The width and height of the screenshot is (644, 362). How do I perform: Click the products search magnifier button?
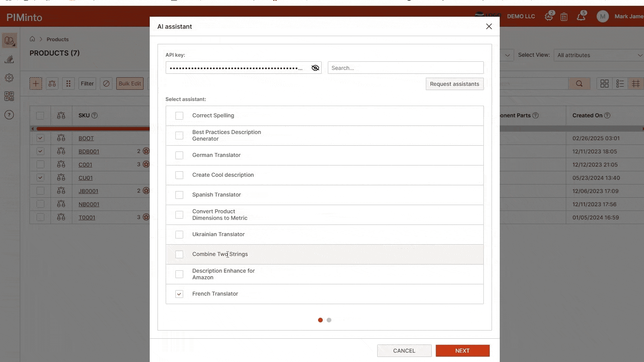tap(579, 84)
